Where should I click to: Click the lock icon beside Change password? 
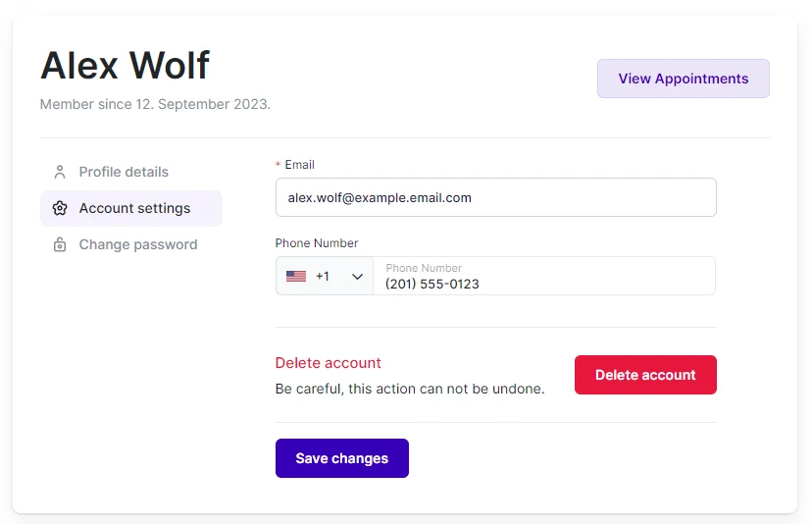[x=60, y=244]
